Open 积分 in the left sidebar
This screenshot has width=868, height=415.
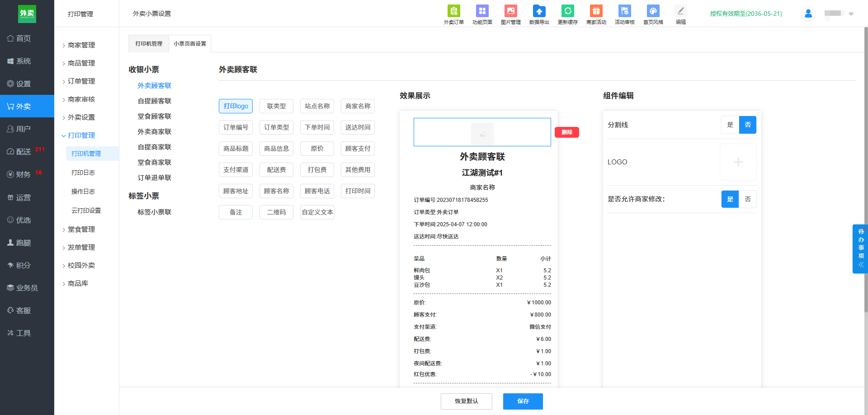[x=27, y=265]
